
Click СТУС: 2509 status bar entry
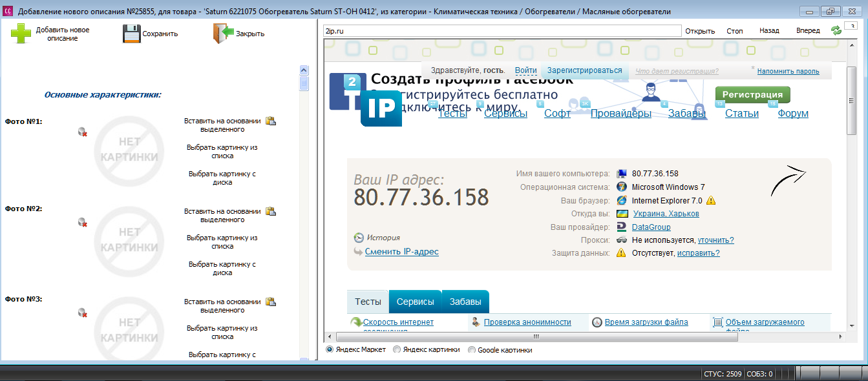[x=723, y=374]
